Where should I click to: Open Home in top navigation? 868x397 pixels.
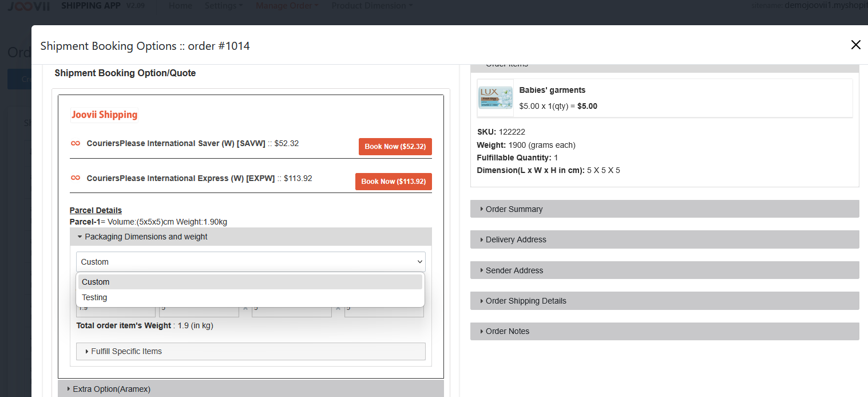181,6
